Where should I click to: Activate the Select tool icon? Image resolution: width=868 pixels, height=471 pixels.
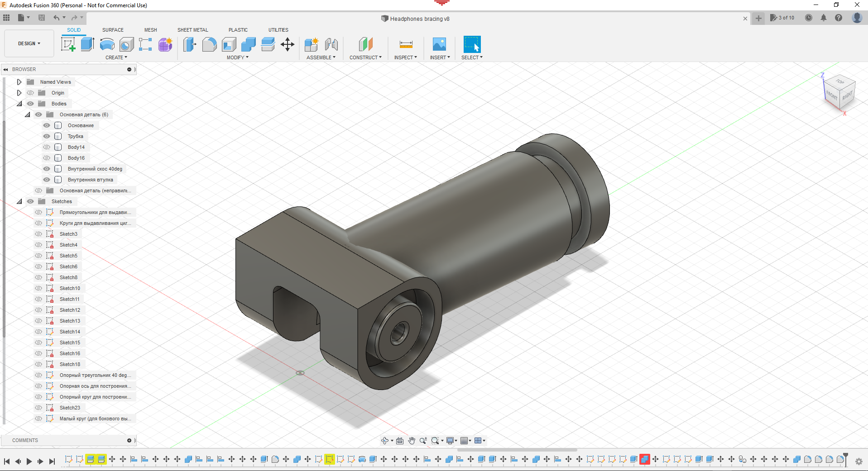pyautogui.click(x=472, y=44)
